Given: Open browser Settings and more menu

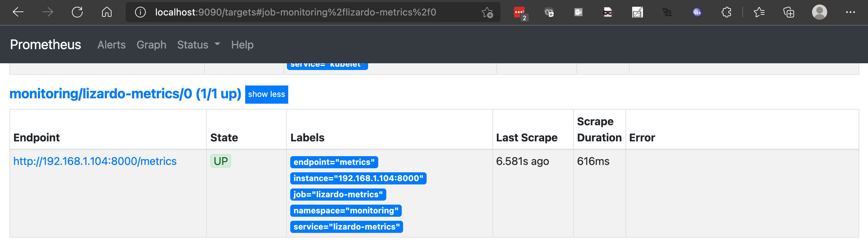Looking at the screenshot, I should [x=850, y=12].
